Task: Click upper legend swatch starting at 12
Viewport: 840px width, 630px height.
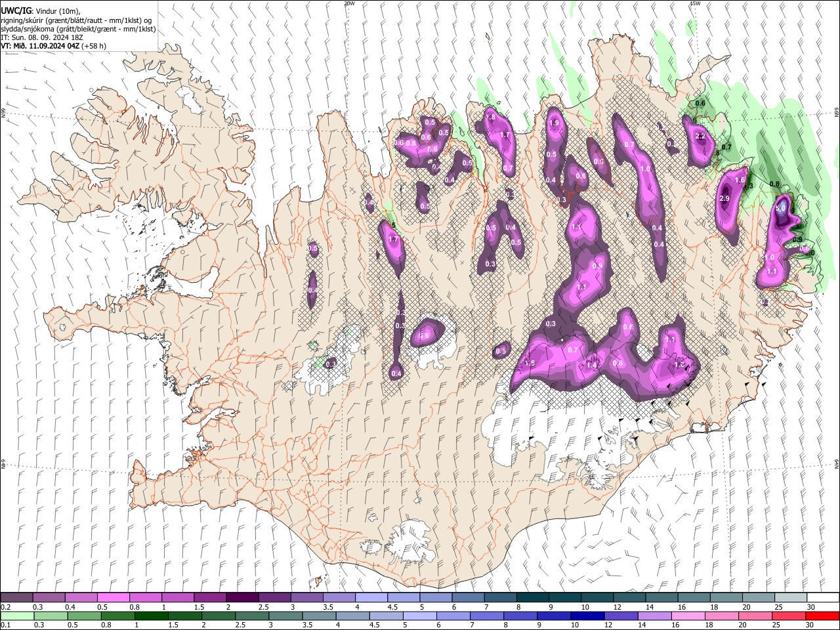Action: coord(629,598)
